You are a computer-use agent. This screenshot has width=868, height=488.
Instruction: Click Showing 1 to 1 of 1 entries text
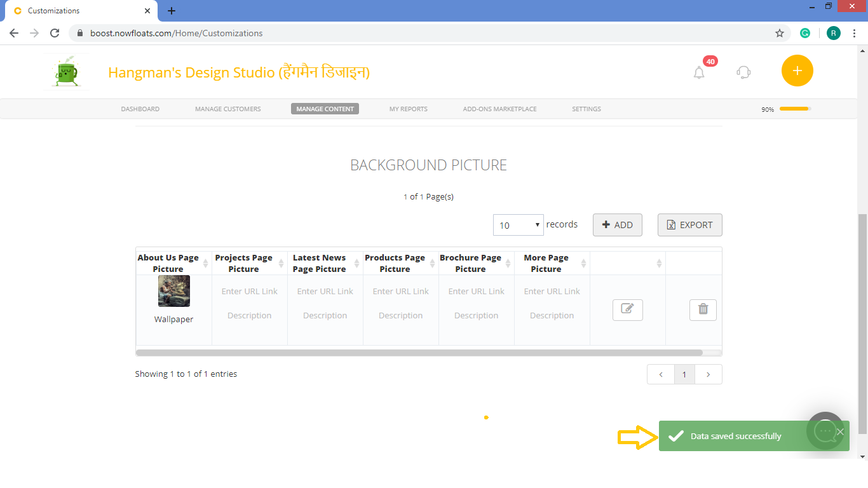coord(186,374)
